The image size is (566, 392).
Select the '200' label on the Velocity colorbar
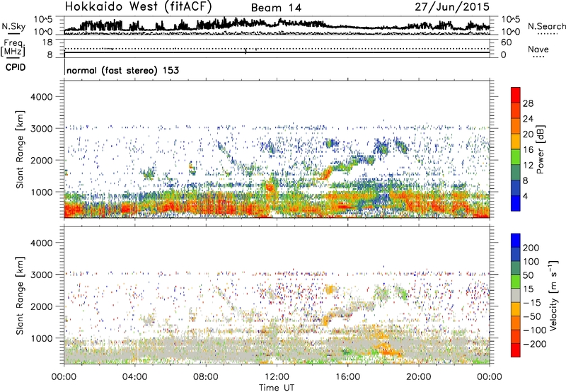[x=531, y=248]
